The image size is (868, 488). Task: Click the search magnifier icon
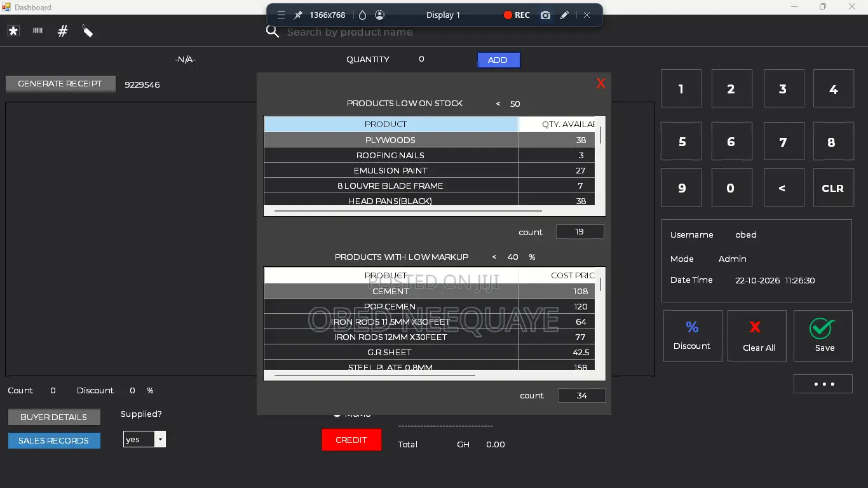273,31
